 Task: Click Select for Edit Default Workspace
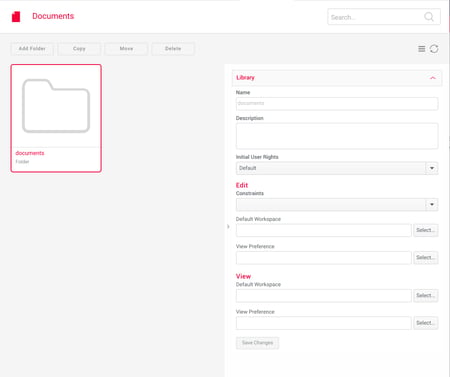[x=426, y=230]
